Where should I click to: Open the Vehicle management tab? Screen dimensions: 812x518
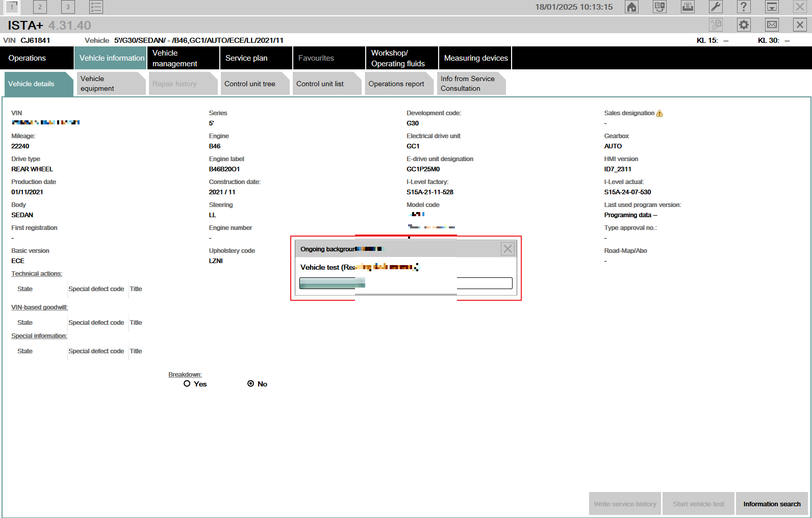183,58
